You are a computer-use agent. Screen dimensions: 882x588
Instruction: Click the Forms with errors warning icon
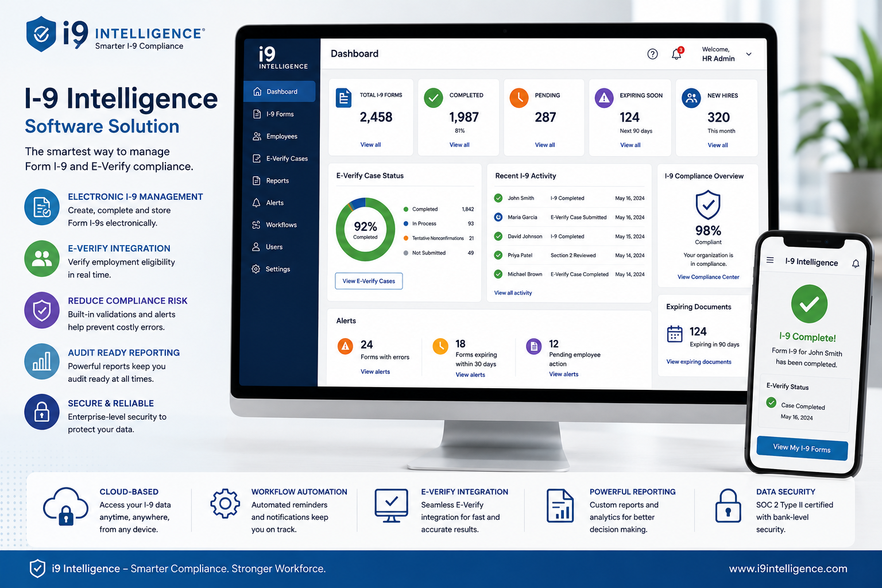(x=345, y=346)
